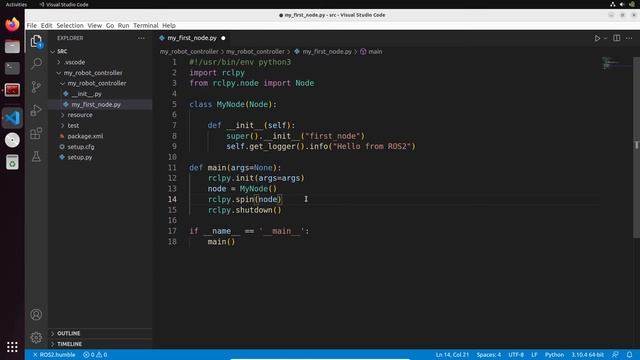Click Ln 14, Col 21 status item
640x360 pixels.
tap(452, 355)
